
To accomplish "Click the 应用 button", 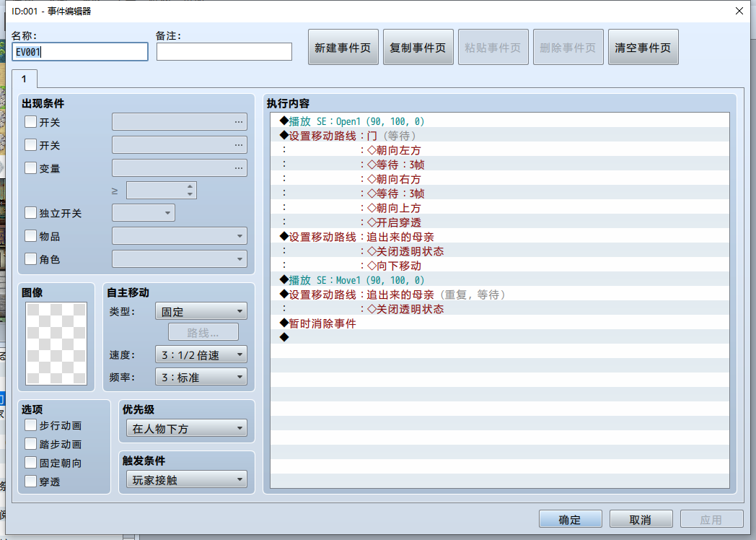I will (711, 519).
